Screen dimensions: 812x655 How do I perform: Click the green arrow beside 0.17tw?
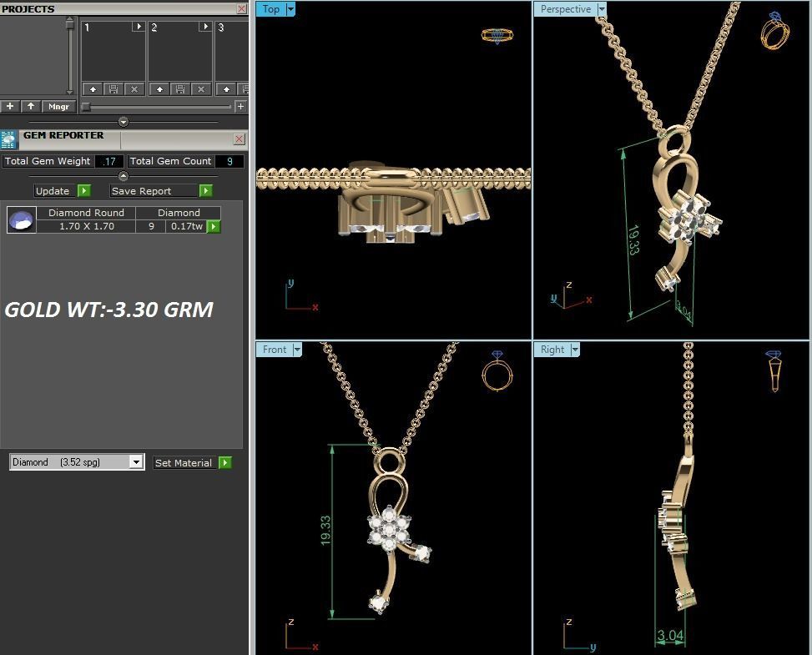pyautogui.click(x=214, y=226)
